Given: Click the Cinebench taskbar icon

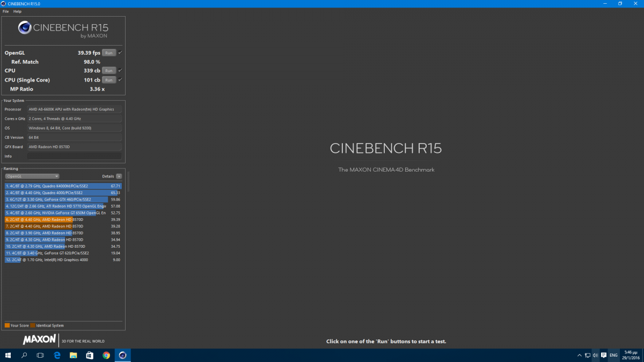Looking at the screenshot, I should (123, 355).
